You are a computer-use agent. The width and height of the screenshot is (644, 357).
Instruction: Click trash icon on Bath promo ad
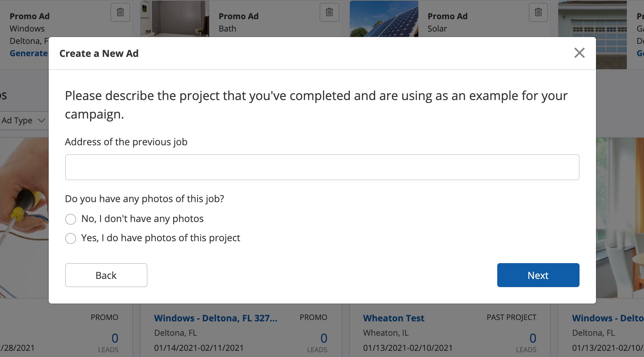(x=329, y=12)
